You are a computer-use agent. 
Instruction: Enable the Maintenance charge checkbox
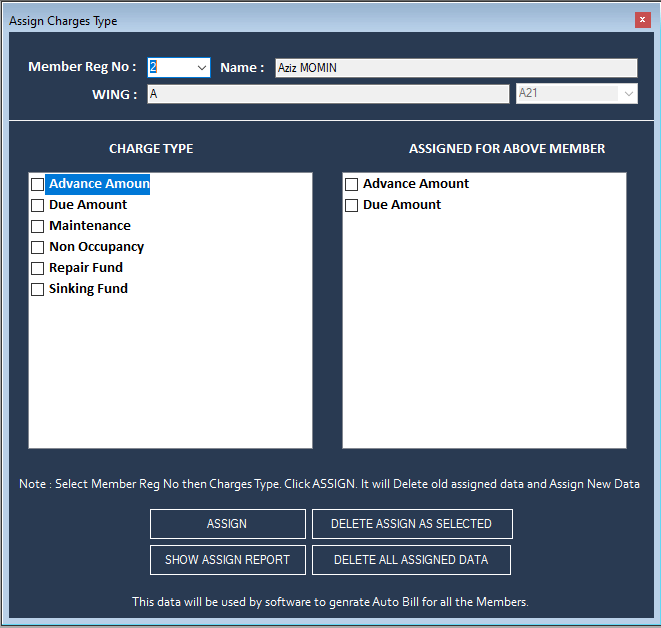click(x=38, y=226)
